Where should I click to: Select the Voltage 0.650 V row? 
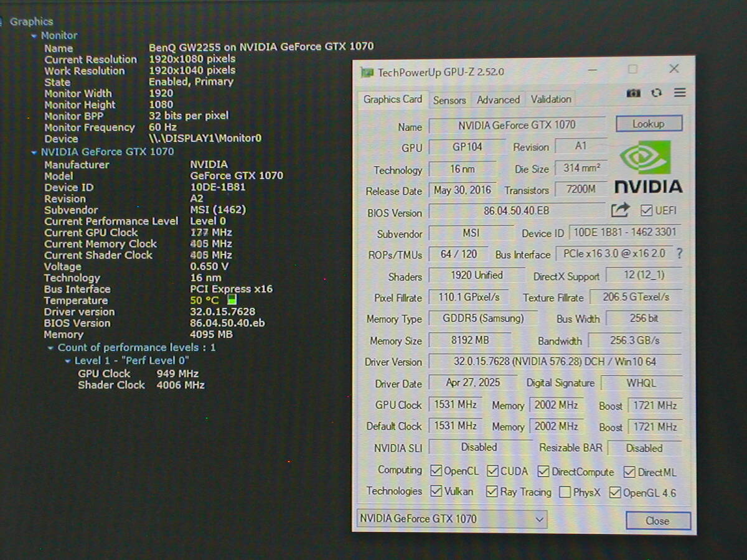136,266
